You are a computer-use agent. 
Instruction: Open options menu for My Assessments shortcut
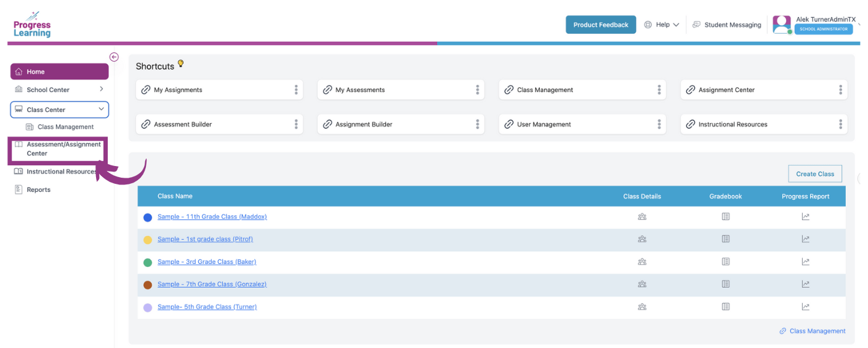[x=478, y=90]
